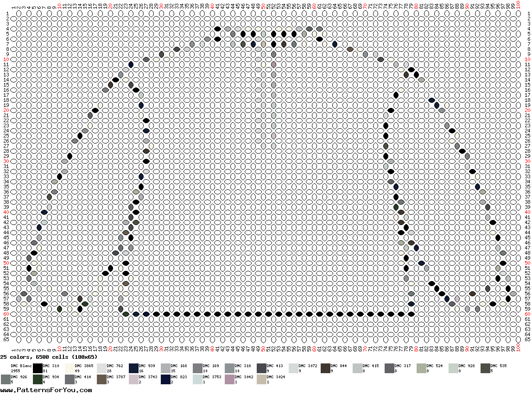
Task: Select the DMC 415 color swatch
Action: tap(357, 368)
